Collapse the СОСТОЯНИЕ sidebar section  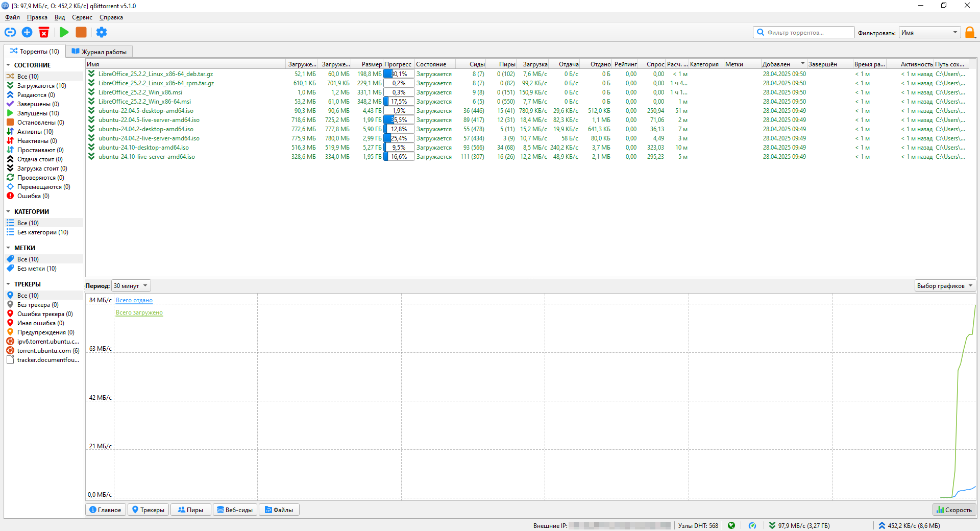[x=8, y=65]
